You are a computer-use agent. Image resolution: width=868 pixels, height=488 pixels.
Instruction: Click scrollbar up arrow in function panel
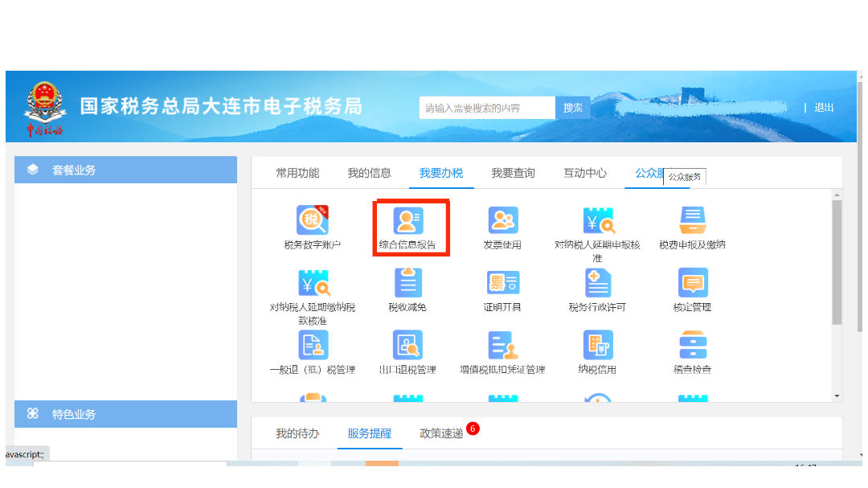click(837, 195)
